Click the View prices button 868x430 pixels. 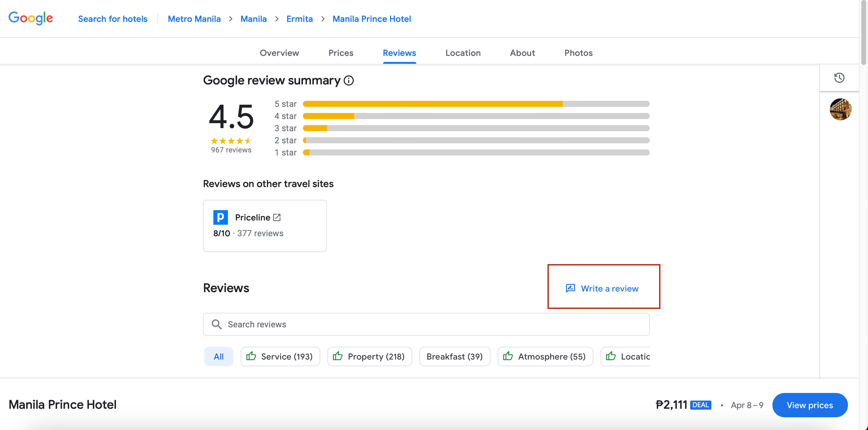pyautogui.click(x=810, y=405)
